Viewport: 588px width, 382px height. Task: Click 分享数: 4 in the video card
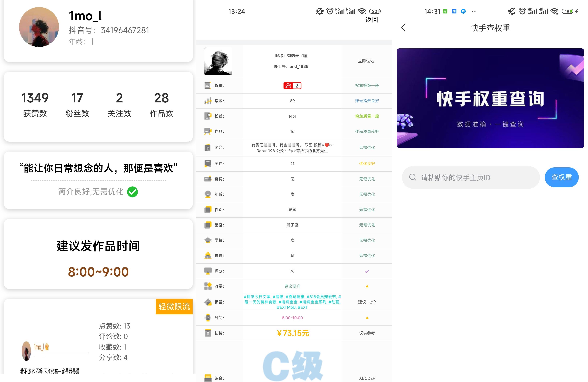click(113, 358)
